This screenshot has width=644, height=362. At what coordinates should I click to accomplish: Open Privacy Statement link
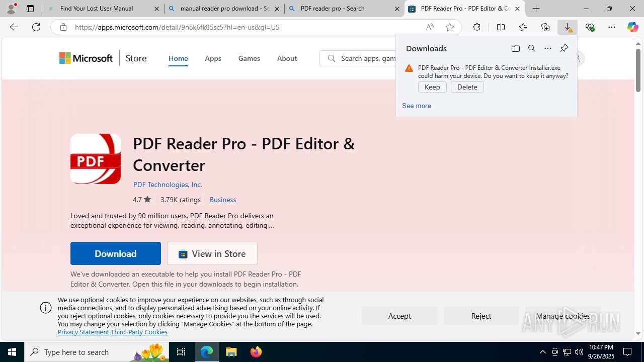[x=83, y=332]
